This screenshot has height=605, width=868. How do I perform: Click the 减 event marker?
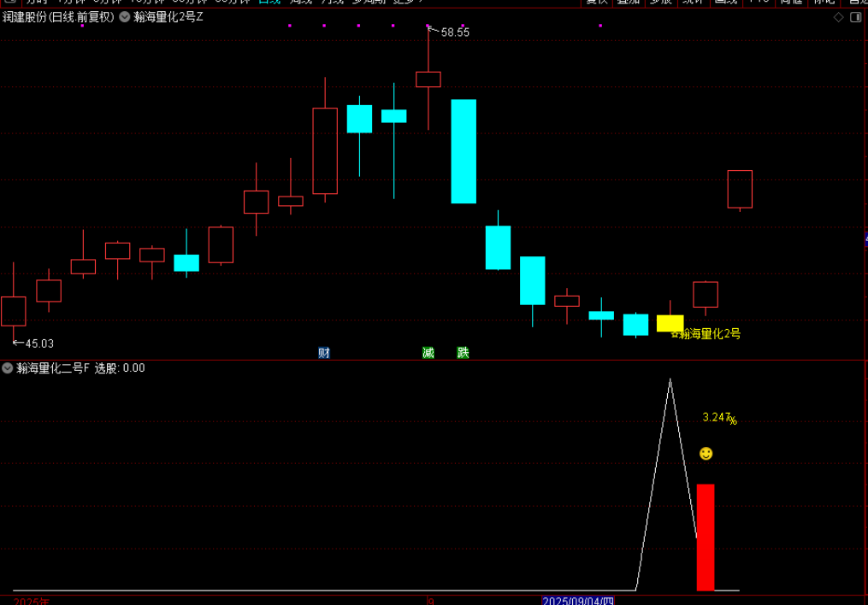[428, 352]
